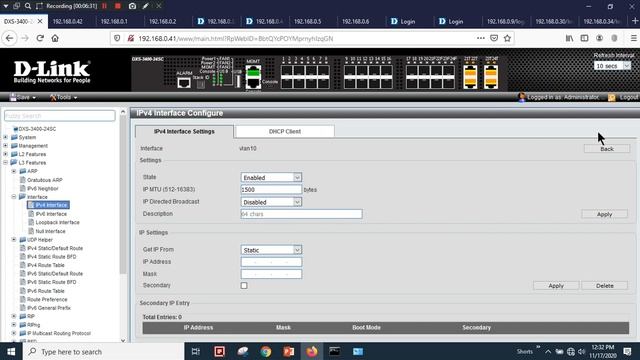
Task: Log out of the switch
Action: 623,97
